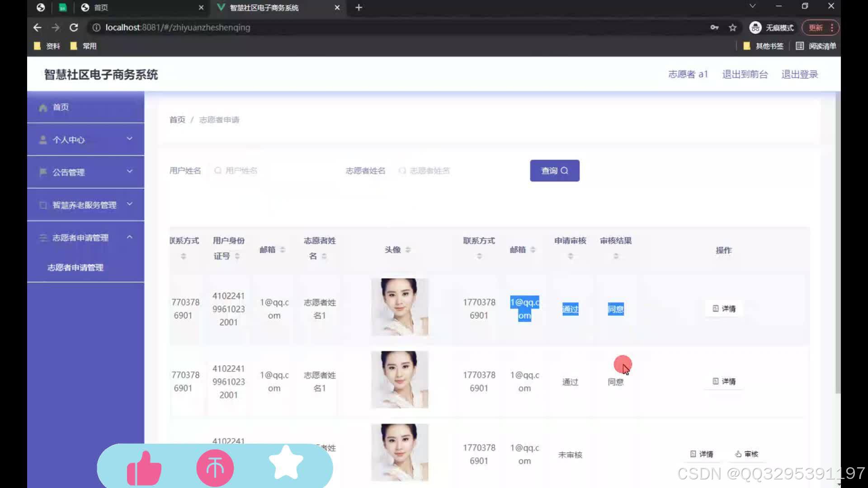
Task: Click 智慧社区电子商务系统 header title
Action: (101, 75)
